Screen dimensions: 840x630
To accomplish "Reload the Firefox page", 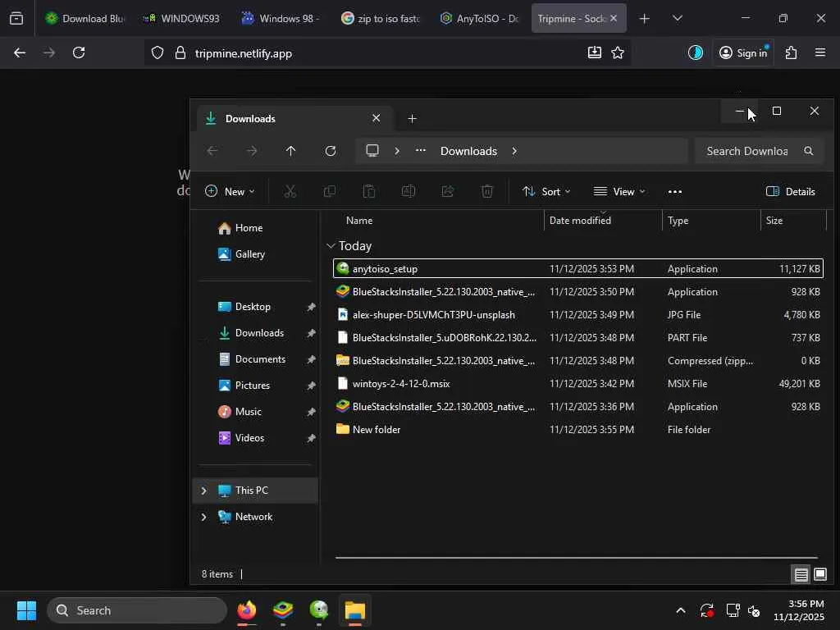I will point(79,52).
